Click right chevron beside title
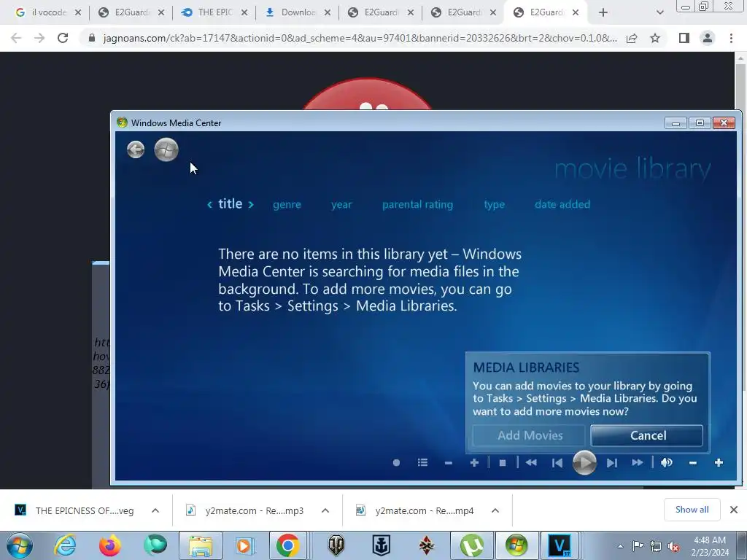Screen dimensions: 747x560 click(251, 204)
